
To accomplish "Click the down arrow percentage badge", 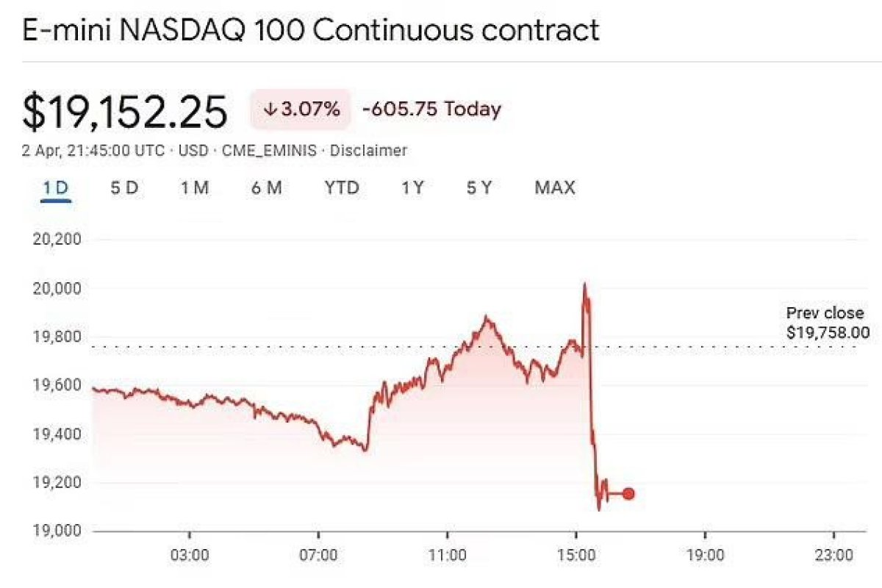I will click(301, 110).
